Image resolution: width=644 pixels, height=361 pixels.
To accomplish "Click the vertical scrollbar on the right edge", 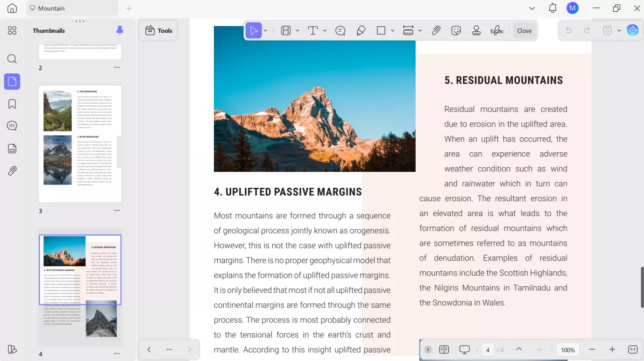I will (642, 287).
